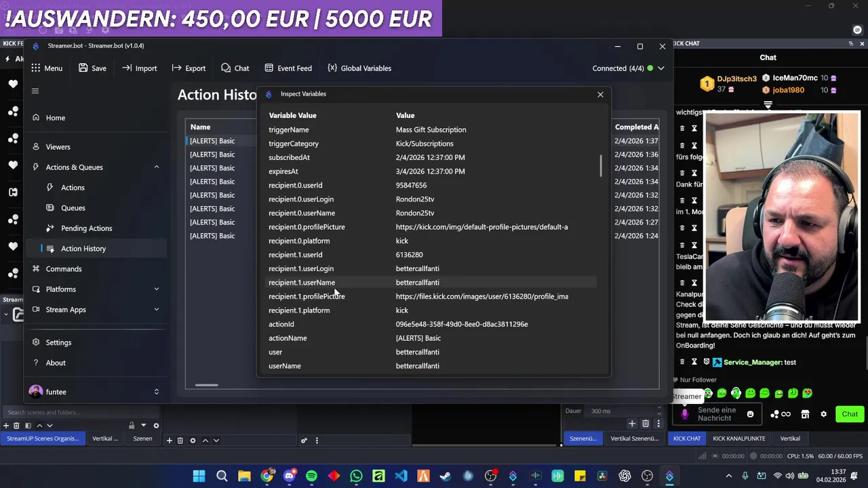The height and width of the screenshot is (488, 868).
Task: Switch to the Vertikal Szenenü... tab
Action: [634, 439]
